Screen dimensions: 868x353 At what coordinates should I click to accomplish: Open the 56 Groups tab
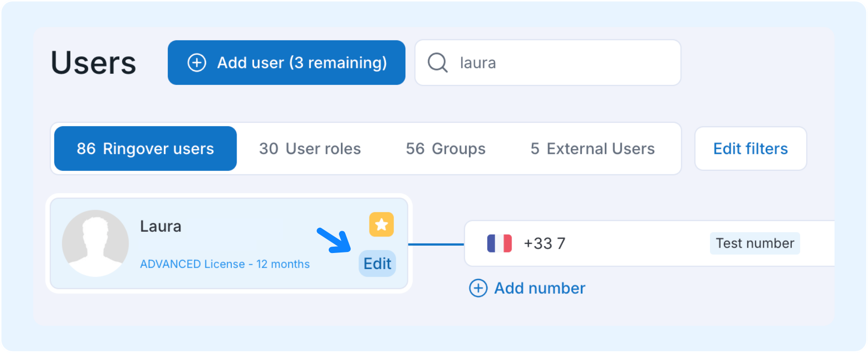pos(445,149)
